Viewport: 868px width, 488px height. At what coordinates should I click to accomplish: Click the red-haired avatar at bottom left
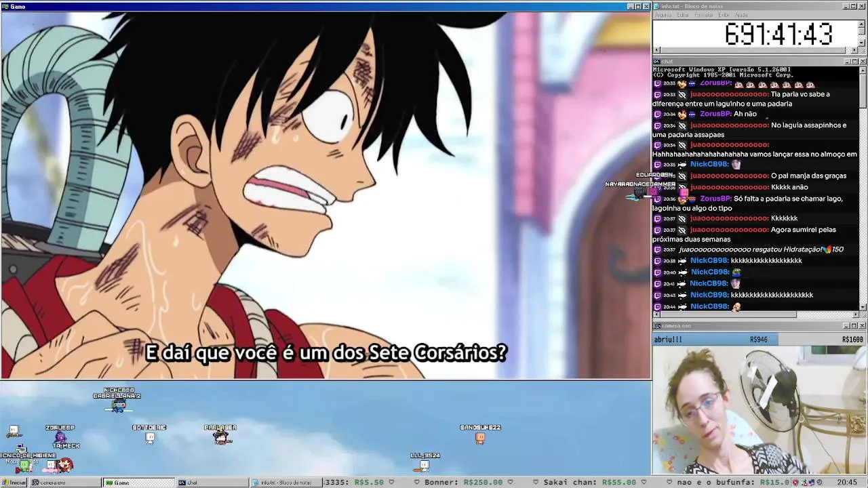coord(65,465)
